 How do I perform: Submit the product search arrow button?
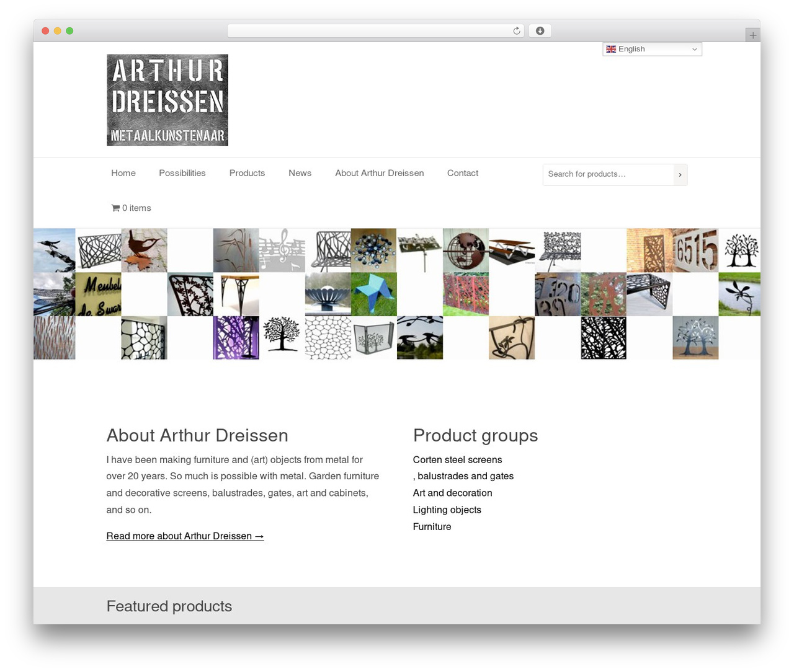pyautogui.click(x=680, y=175)
